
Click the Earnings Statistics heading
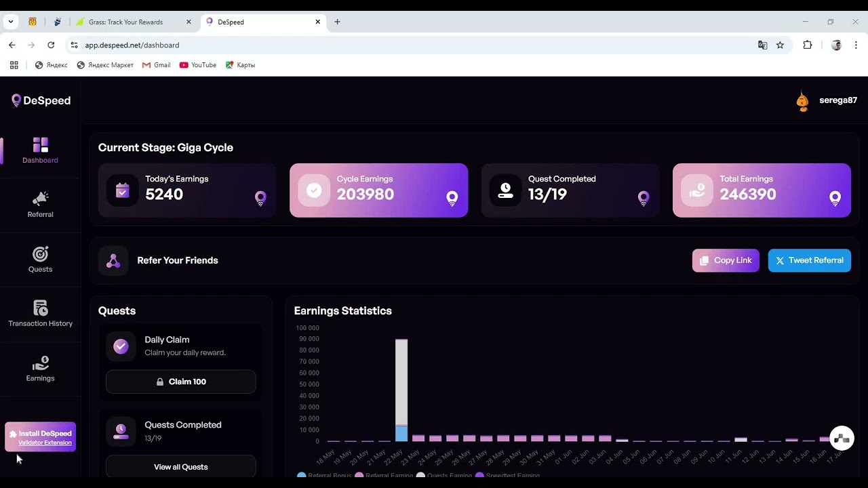[343, 311]
